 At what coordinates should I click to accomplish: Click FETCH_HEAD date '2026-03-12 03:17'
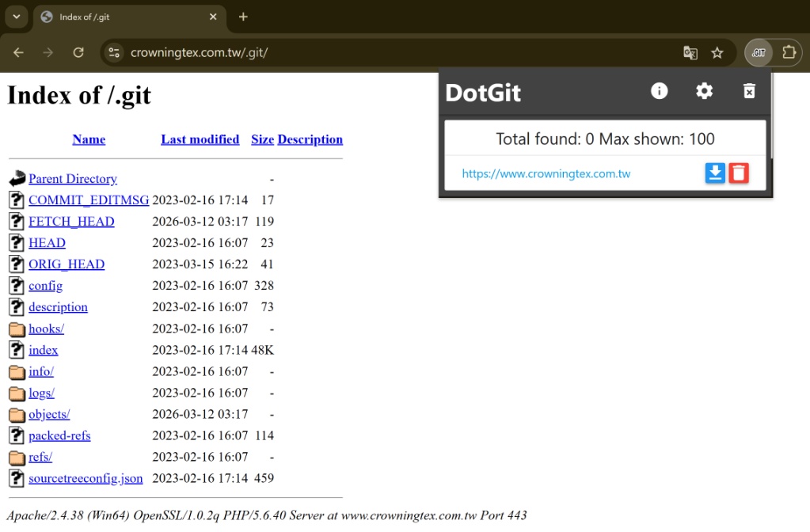pos(200,222)
